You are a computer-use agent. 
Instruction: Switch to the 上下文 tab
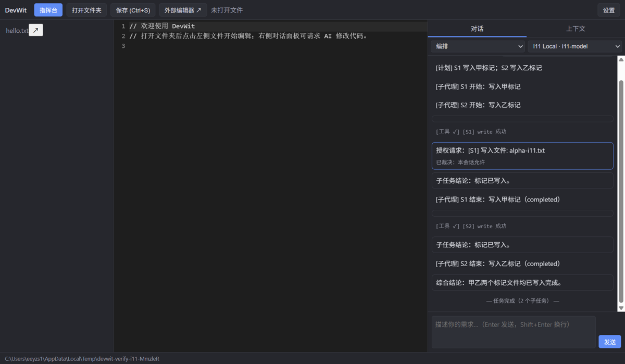(x=576, y=29)
